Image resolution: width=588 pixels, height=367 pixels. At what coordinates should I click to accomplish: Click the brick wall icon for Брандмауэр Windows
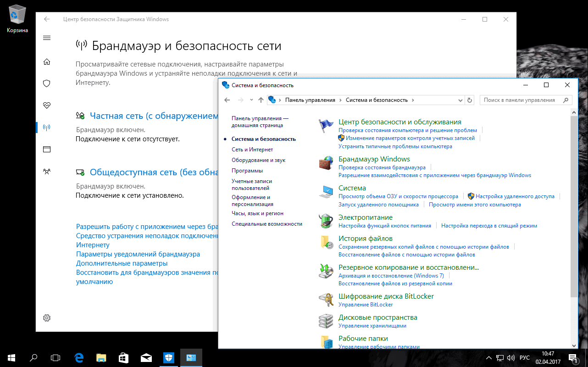[x=326, y=163]
